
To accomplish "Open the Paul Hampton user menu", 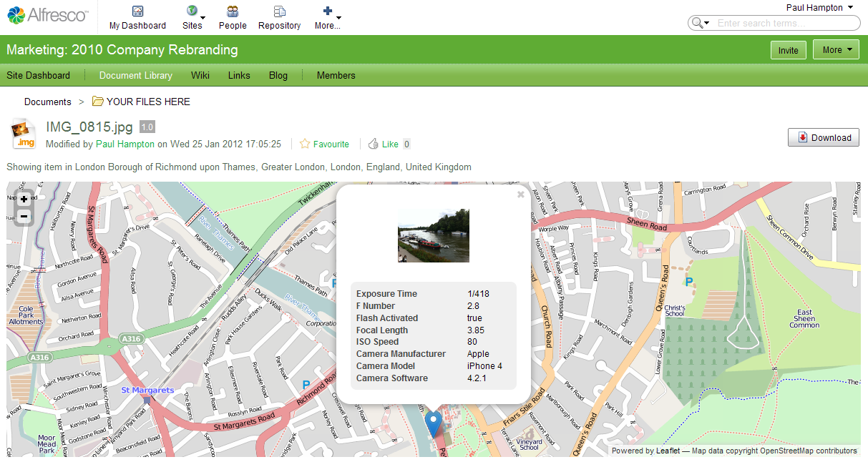I will coord(819,7).
